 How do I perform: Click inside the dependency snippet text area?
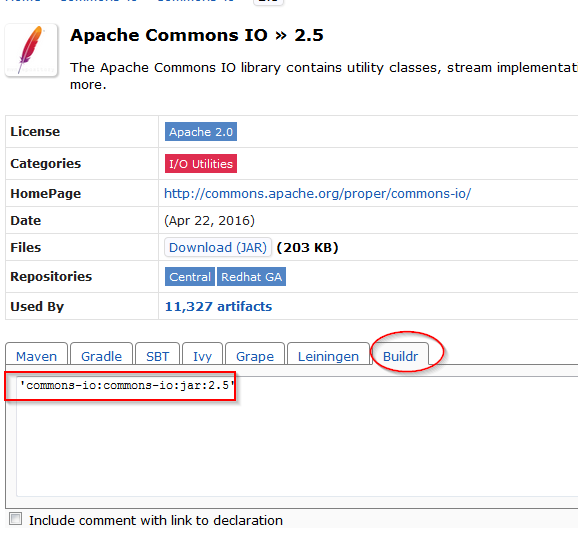(x=297, y=437)
